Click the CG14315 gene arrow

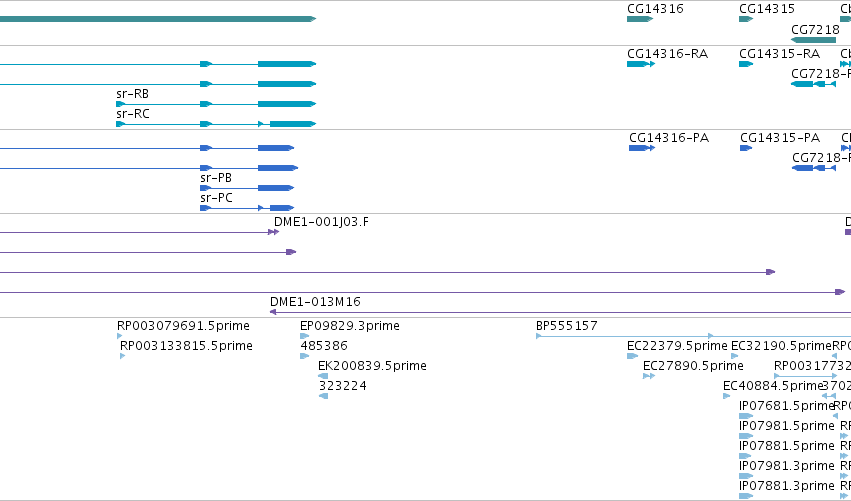tap(746, 19)
